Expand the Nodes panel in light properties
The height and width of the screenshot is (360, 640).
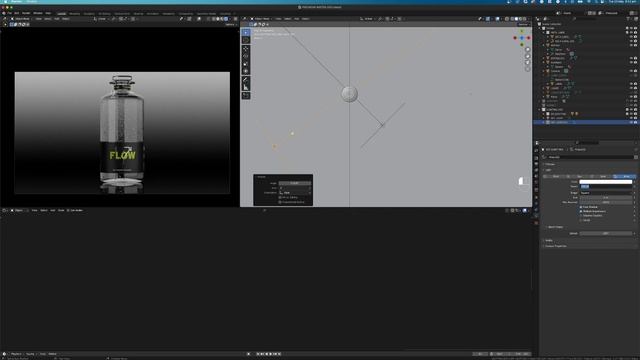click(548, 240)
